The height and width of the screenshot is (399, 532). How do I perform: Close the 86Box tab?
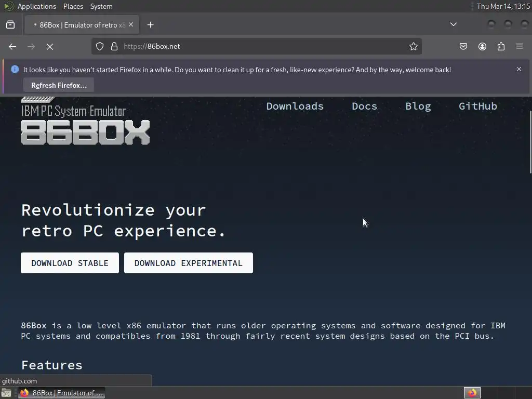pos(131,25)
